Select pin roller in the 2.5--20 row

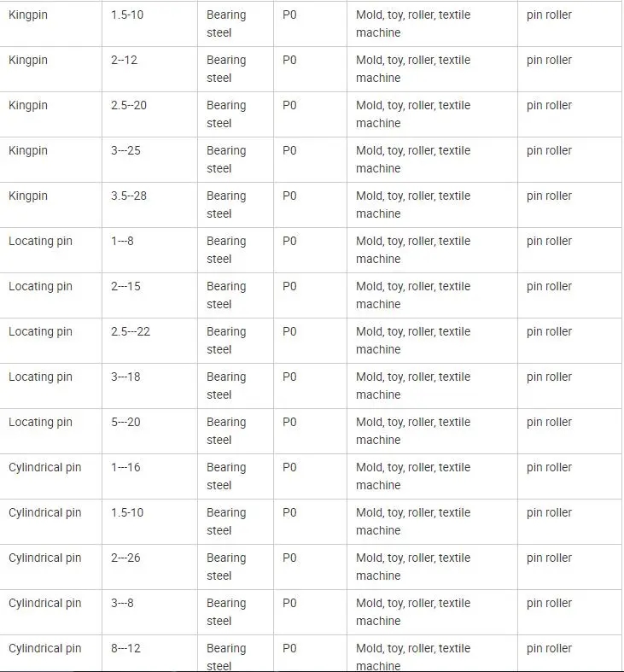click(x=549, y=106)
